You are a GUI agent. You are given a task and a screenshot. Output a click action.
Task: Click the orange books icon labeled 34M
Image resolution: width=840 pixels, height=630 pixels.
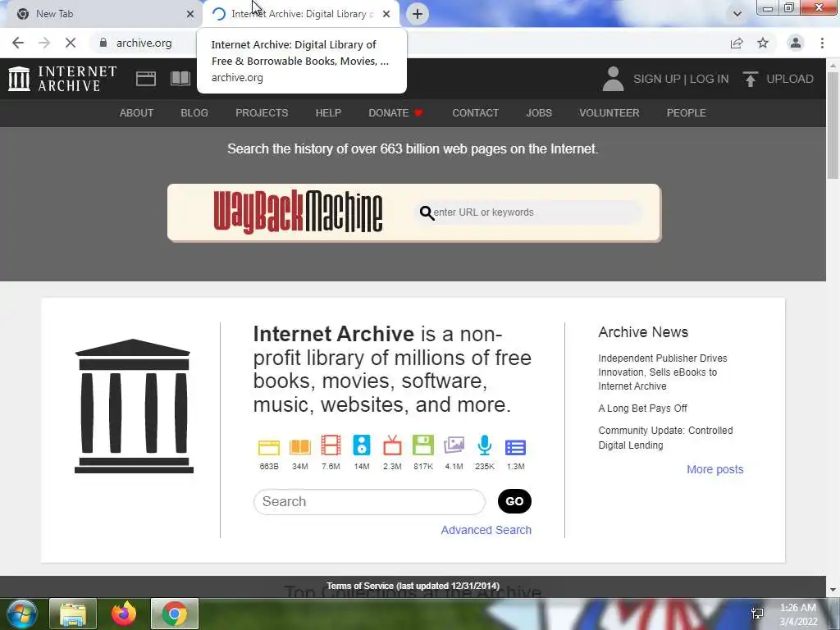[x=300, y=446]
